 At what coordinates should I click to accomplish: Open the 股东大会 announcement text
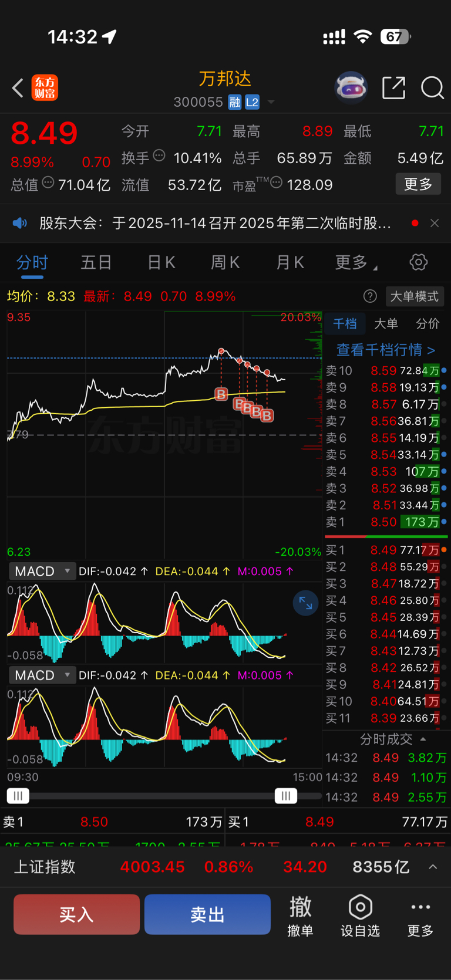[x=215, y=223]
